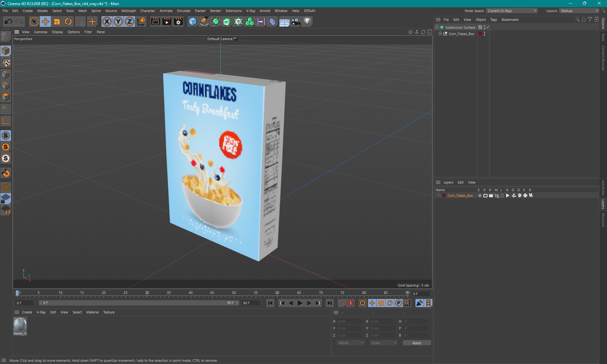Toggle visibility of Corn_Flakes_Box layer
This screenshot has width=607, height=364.
pos(485,196)
